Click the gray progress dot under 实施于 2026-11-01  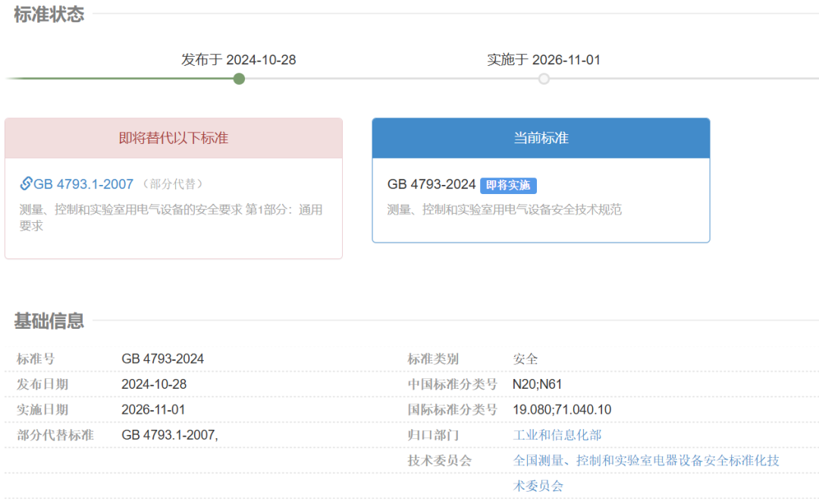(544, 78)
